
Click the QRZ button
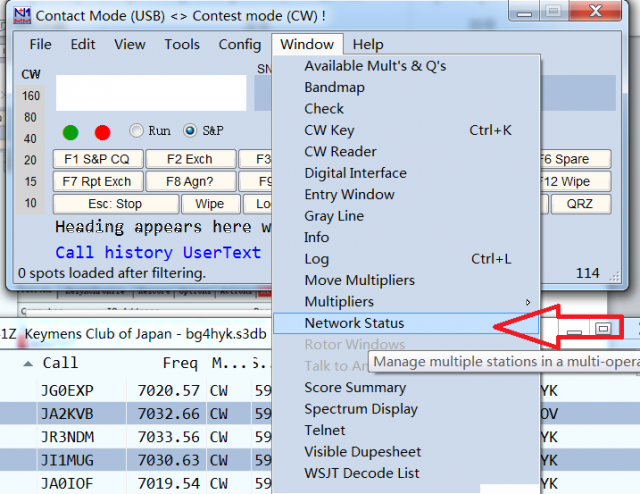click(581, 204)
